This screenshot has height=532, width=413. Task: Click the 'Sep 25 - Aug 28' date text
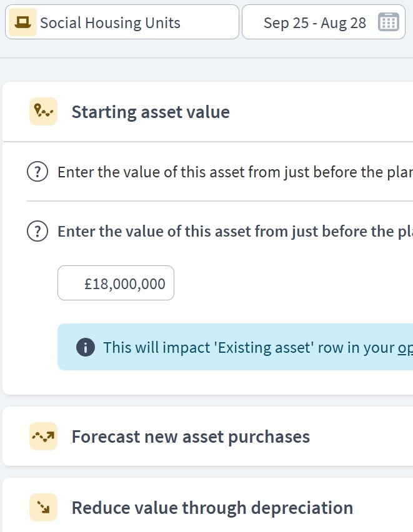click(x=314, y=23)
